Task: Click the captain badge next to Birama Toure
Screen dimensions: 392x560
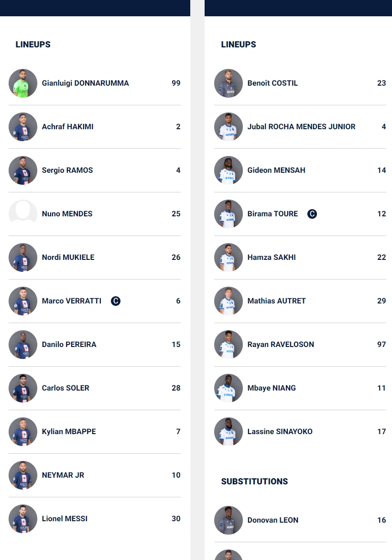Action: pyautogui.click(x=312, y=214)
